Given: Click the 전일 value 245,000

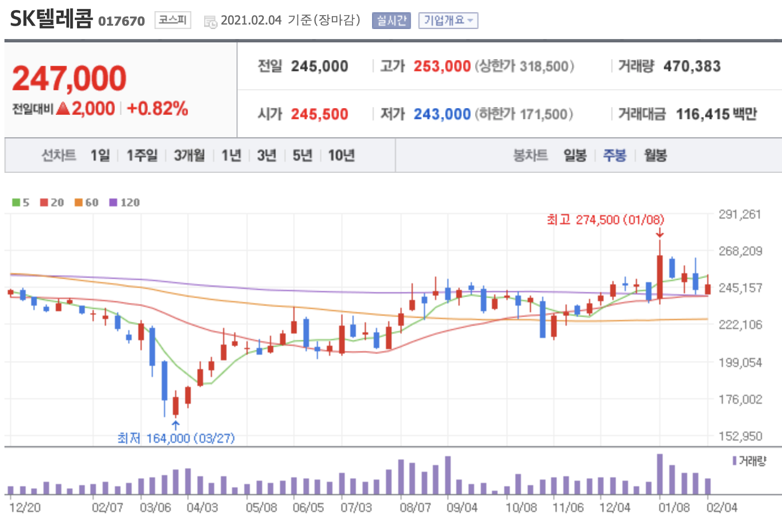Looking at the screenshot, I should 320,66.
